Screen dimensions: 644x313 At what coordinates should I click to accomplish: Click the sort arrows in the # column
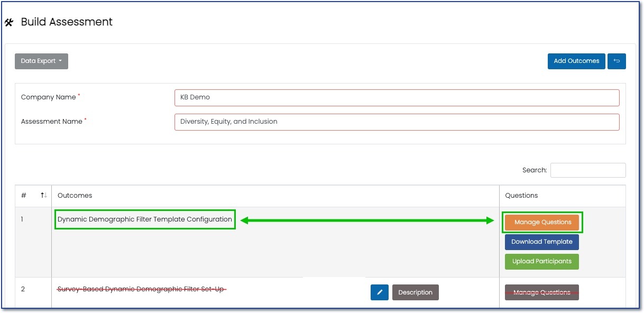tap(44, 196)
